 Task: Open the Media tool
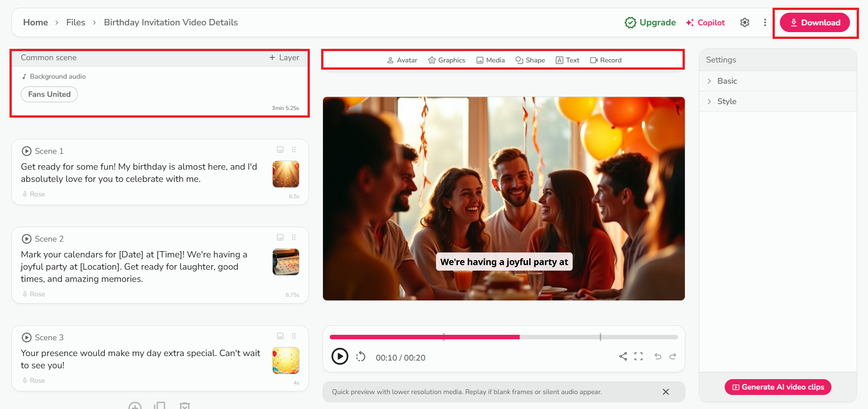(x=491, y=60)
